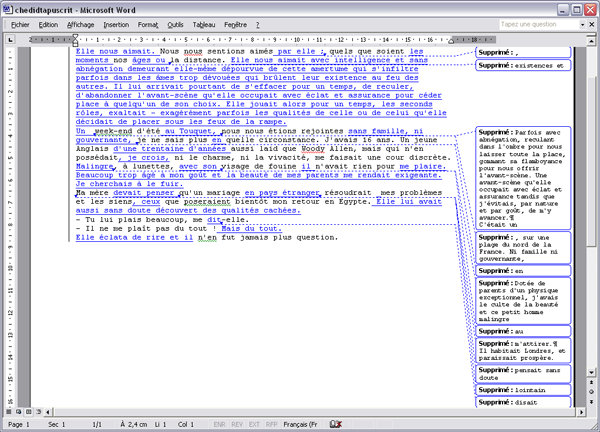Open the Format menu

click(x=148, y=25)
